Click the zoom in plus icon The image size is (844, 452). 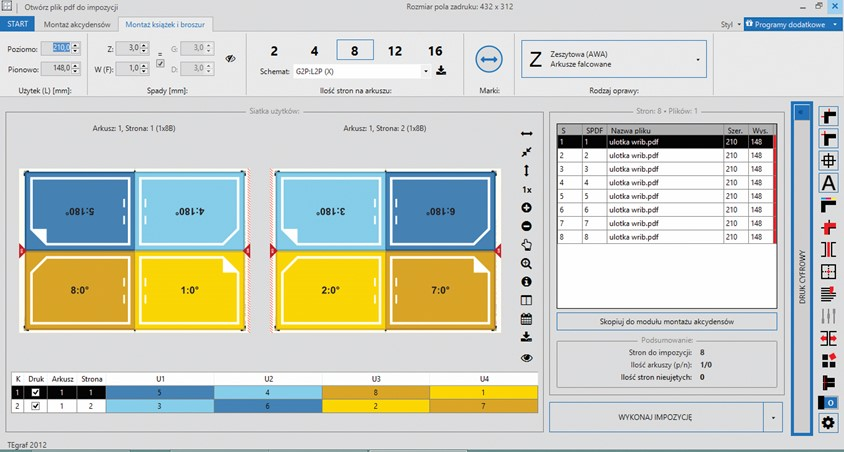527,207
